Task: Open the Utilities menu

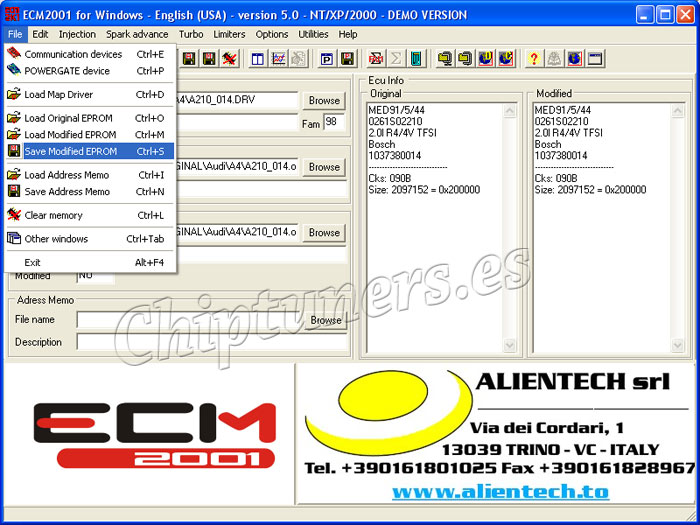Action: pyautogui.click(x=313, y=34)
